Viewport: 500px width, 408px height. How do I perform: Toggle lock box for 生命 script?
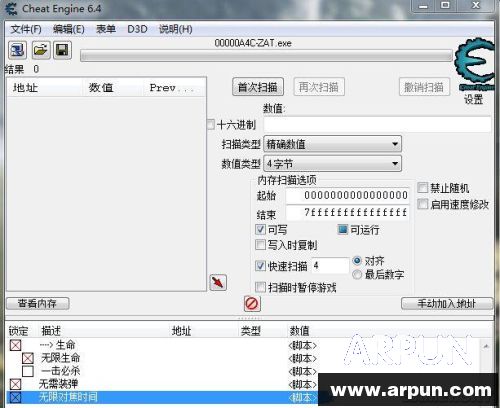[15, 345]
